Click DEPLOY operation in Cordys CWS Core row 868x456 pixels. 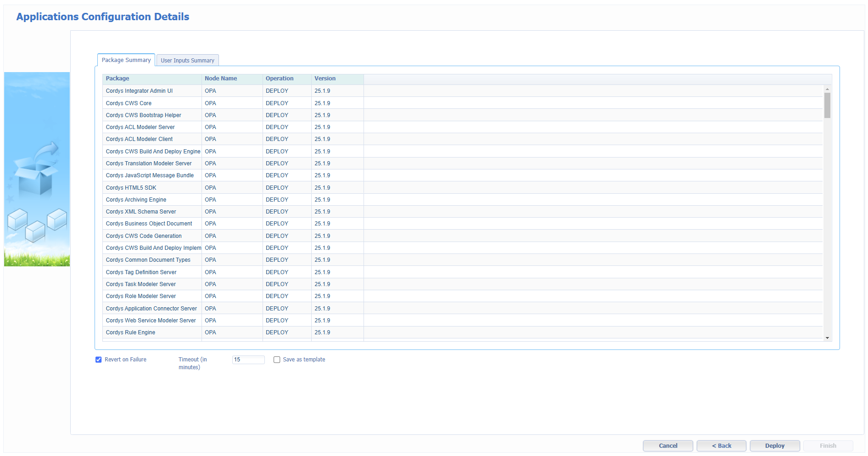[x=277, y=103]
